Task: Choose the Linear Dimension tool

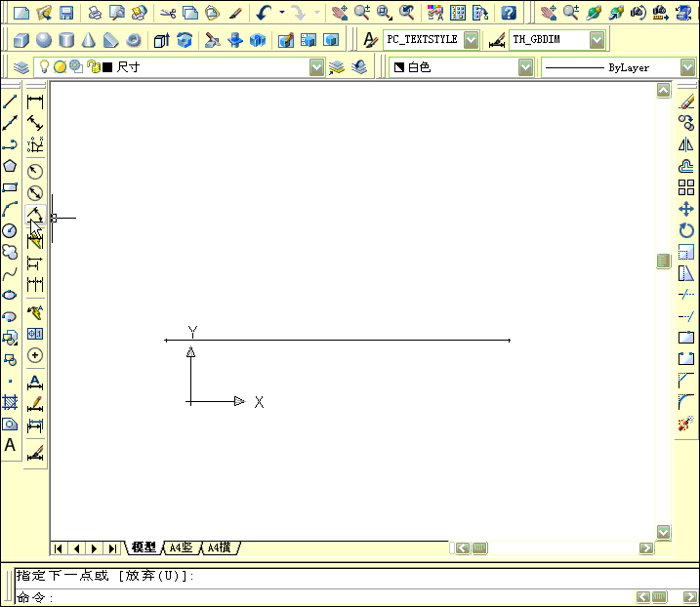Action: pos(35,101)
